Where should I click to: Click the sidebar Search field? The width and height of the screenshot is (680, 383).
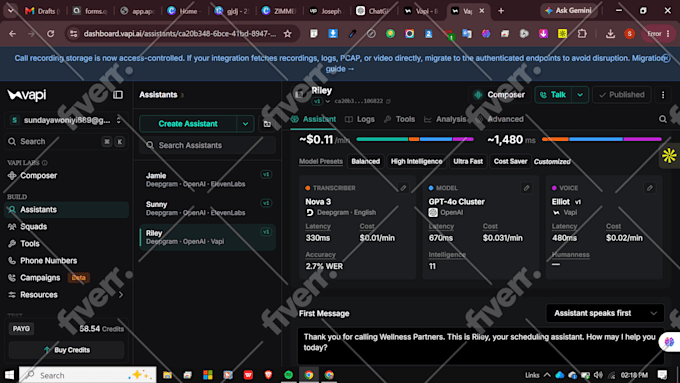point(66,141)
